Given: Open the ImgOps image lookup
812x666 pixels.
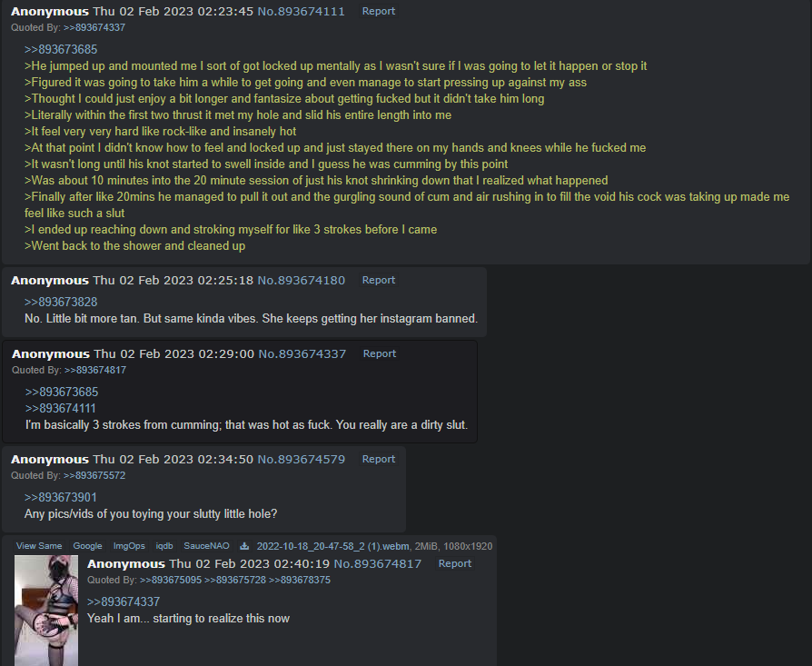Looking at the screenshot, I should [x=129, y=546].
